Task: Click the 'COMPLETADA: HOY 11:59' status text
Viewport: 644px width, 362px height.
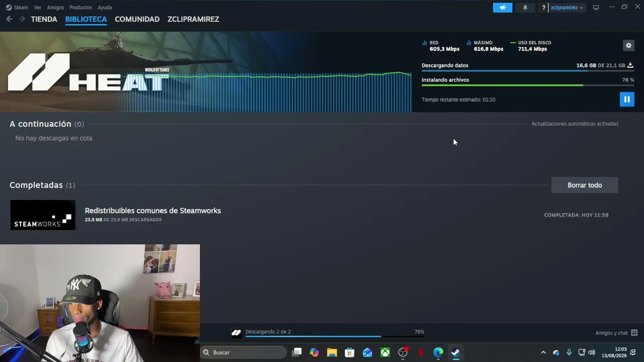Action: click(576, 215)
